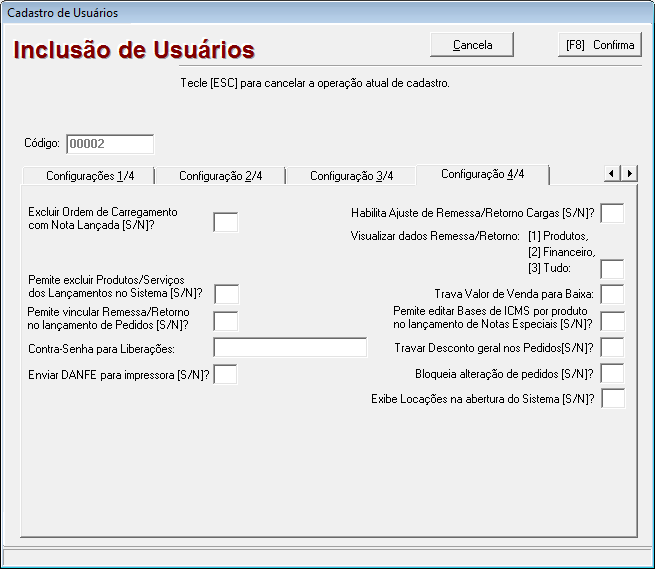
Task: Focus the Excluir Ordem de Carregamento field
Action: [226, 222]
